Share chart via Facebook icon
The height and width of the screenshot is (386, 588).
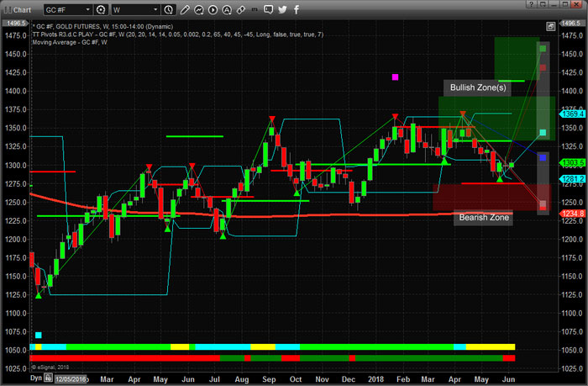pos(297,10)
